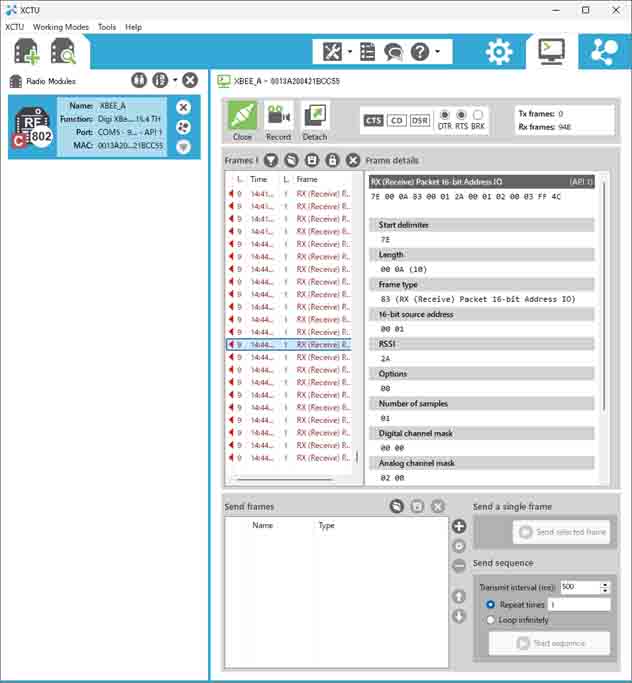Detach the console with Detach button

click(314, 121)
